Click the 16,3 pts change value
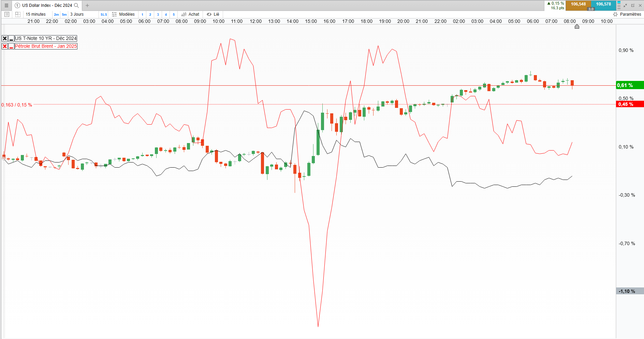Viewport: 644px width, 339px height. (x=557, y=8)
